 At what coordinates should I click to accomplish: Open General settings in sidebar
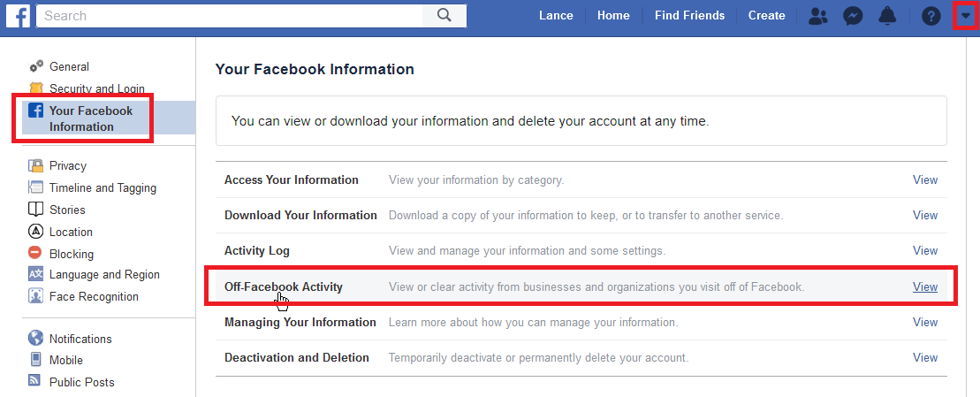(69, 66)
